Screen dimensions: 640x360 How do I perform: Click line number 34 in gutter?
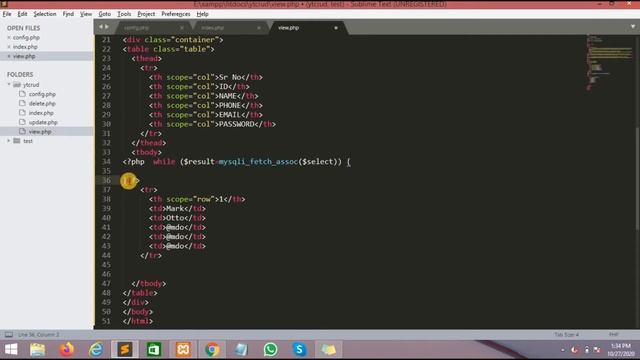coord(107,162)
